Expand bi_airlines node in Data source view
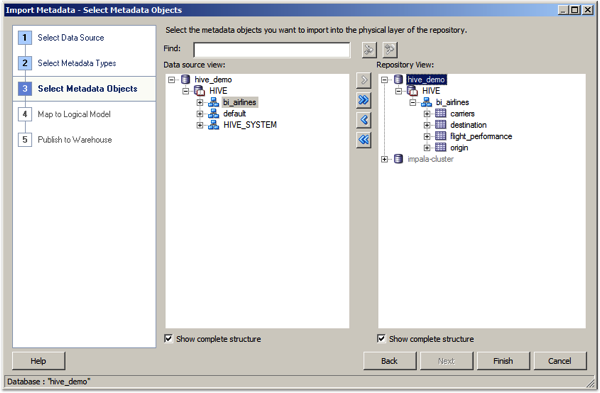Screen dimensions: 600x393 (200, 103)
